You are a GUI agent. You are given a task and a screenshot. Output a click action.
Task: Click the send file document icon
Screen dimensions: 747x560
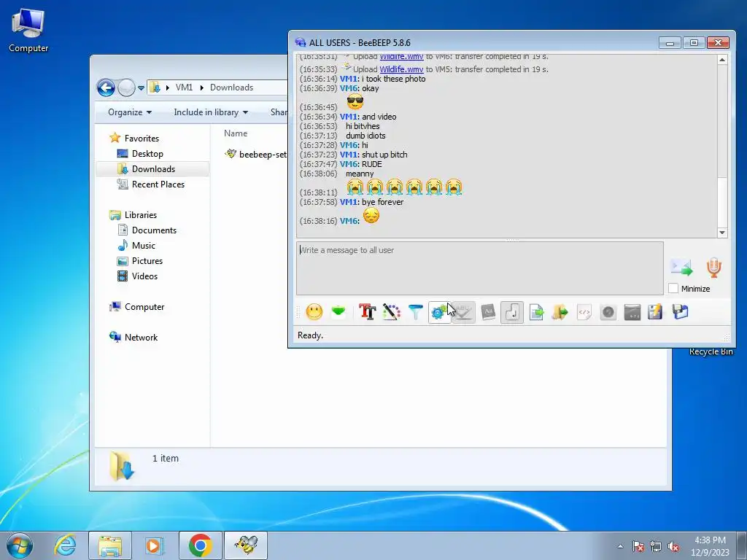point(536,312)
